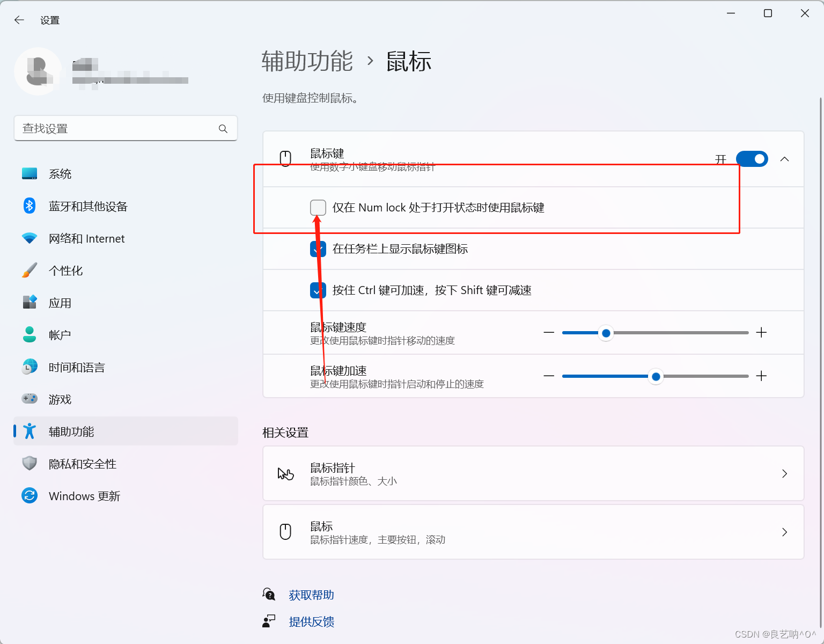This screenshot has width=824, height=644.
Task: Click the vertical scrollbar on the right
Action: coord(820,362)
